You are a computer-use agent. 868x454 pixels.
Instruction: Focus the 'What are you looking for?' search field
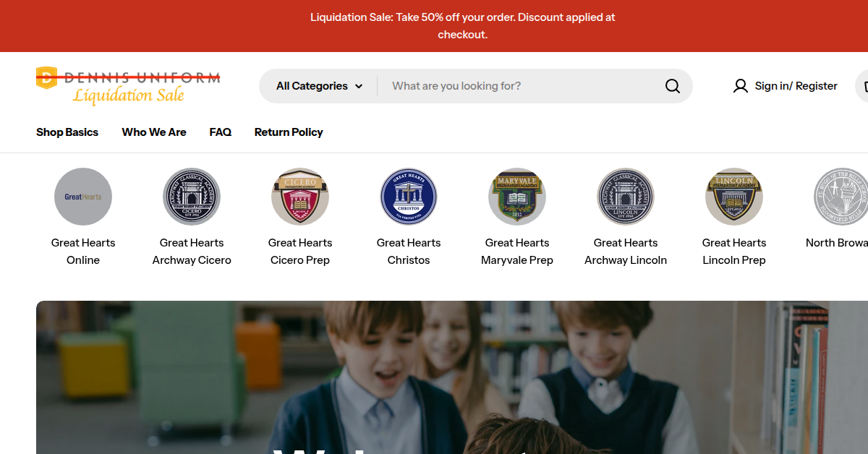[x=521, y=86]
